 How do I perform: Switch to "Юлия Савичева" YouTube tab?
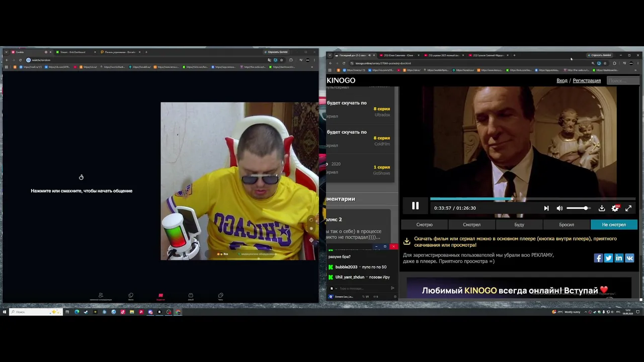(399, 55)
